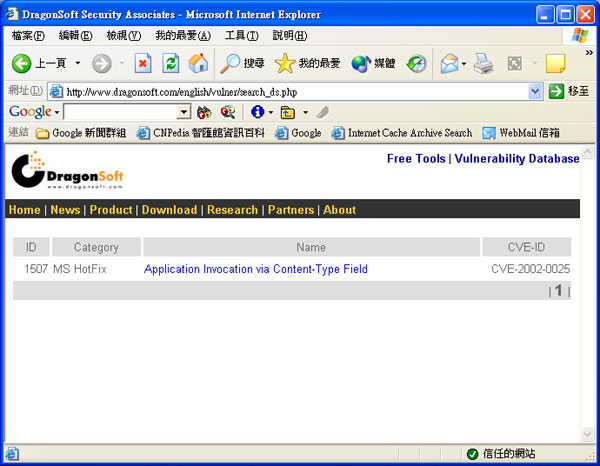Click the History clock icon
This screenshot has height=466, width=600.
tap(416, 63)
